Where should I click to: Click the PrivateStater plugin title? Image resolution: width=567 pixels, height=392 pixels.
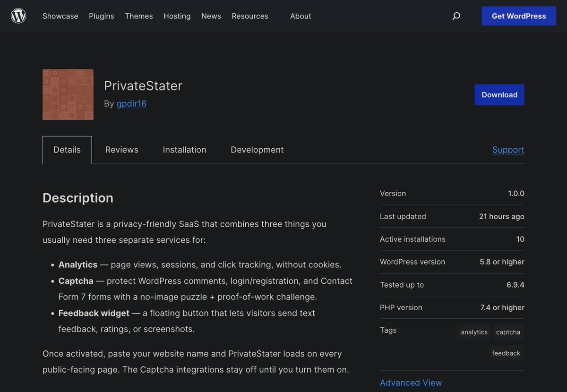[x=143, y=85]
